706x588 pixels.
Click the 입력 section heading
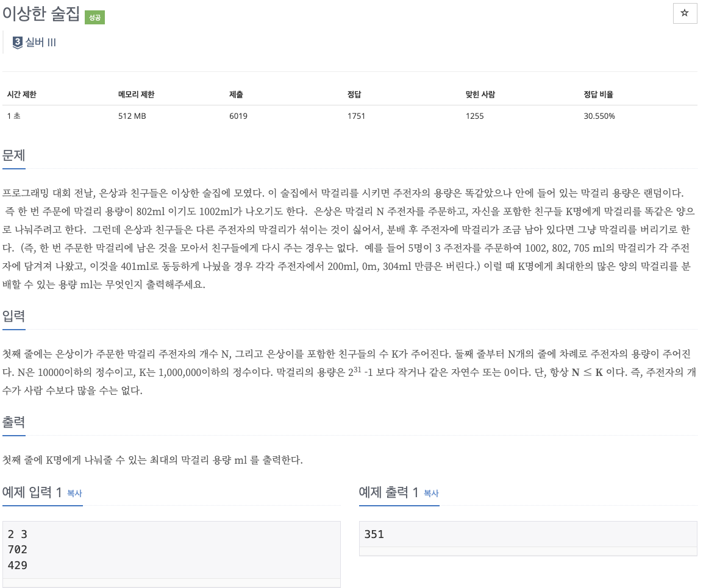pos(14,316)
